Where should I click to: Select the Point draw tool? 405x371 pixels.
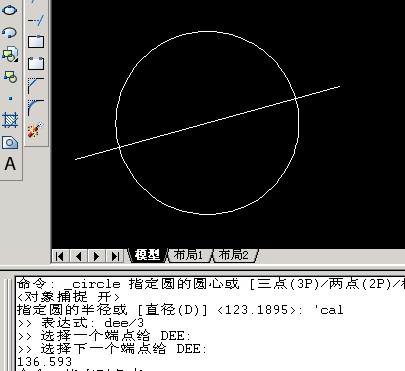click(10, 98)
